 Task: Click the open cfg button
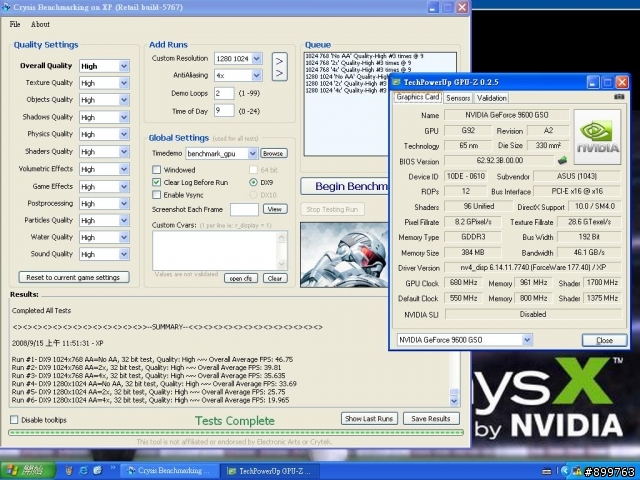pyautogui.click(x=241, y=278)
